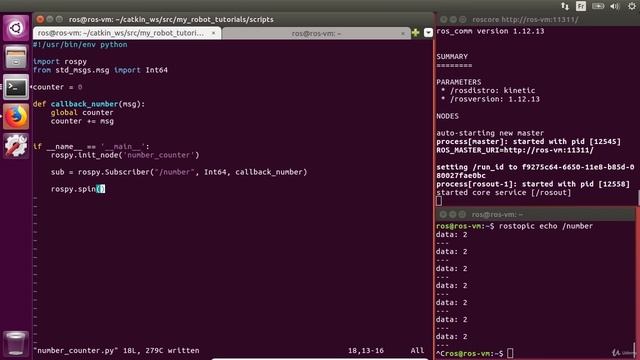This screenshot has height=360, width=640.
Task: Click the 'def callback_number(msg):' line
Action: (x=89, y=104)
